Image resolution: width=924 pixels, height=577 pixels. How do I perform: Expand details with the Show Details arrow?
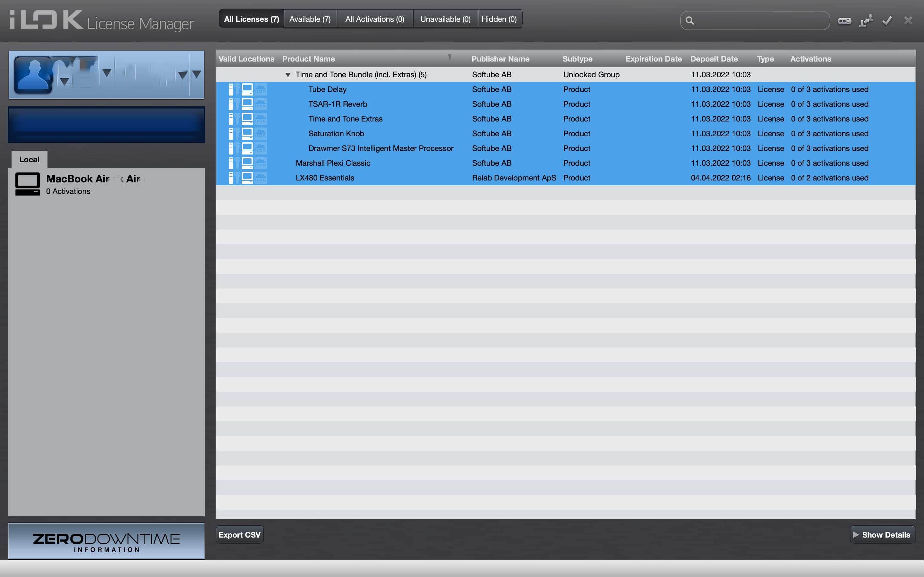(x=856, y=535)
